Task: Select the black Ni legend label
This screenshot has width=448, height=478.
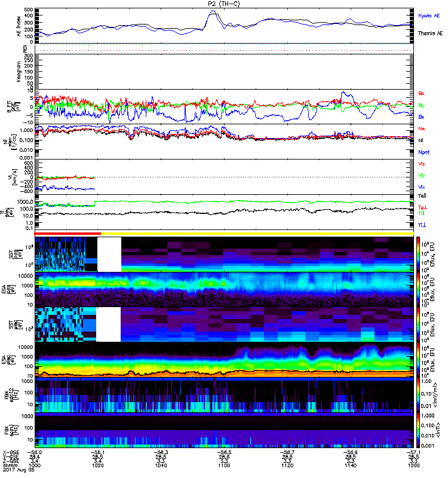Action: click(421, 140)
